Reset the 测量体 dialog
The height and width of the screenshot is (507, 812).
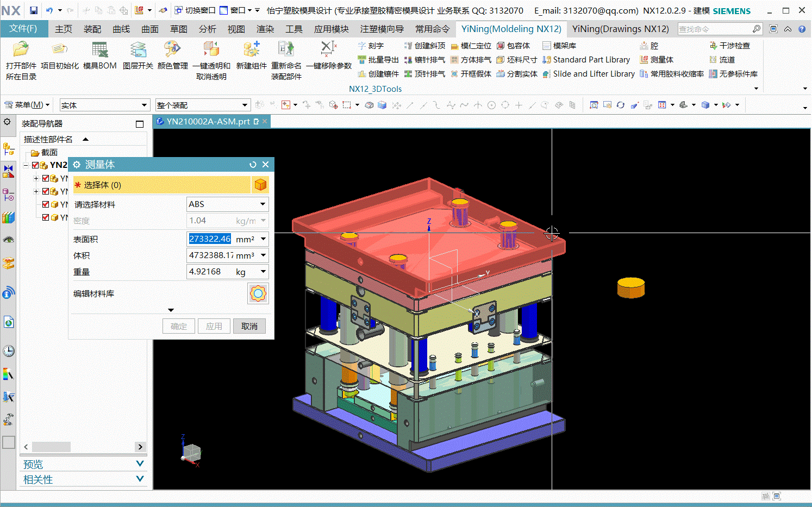(x=253, y=165)
